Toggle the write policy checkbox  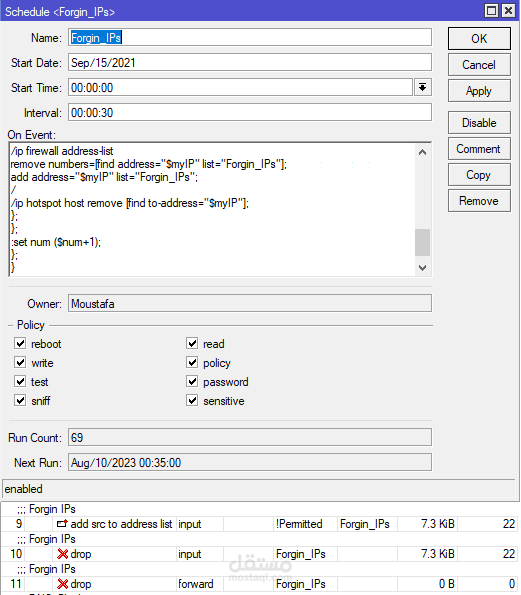20,362
